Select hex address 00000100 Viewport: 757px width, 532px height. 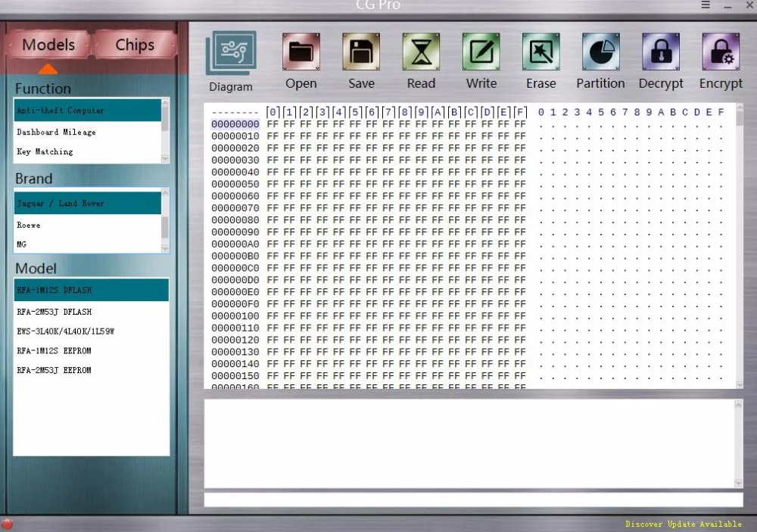pyautogui.click(x=235, y=316)
